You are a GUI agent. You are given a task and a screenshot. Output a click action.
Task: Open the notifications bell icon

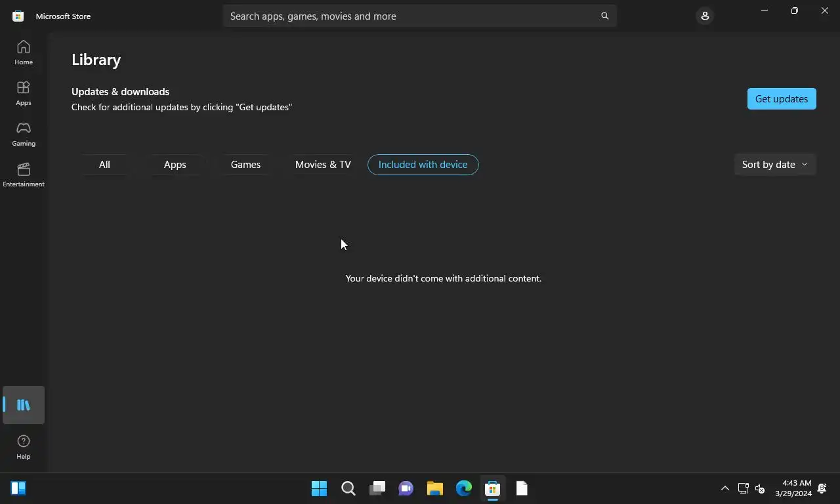822,488
